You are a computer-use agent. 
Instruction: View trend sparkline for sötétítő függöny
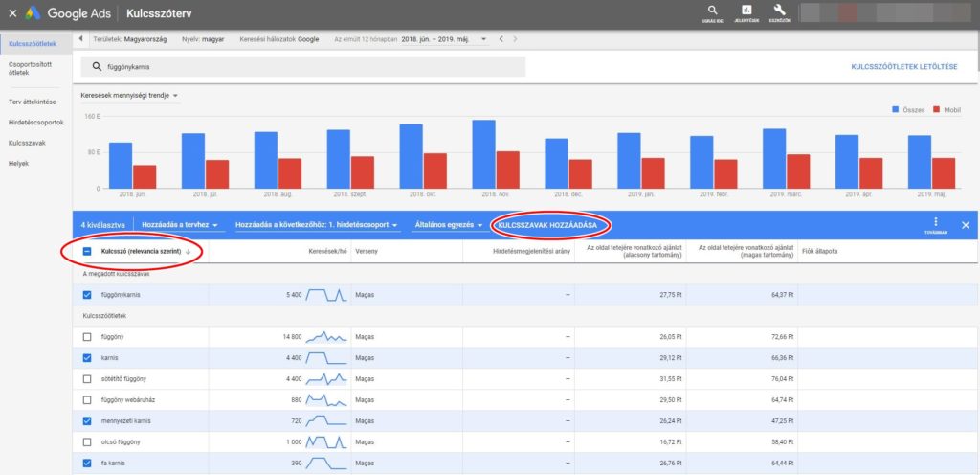click(x=325, y=378)
